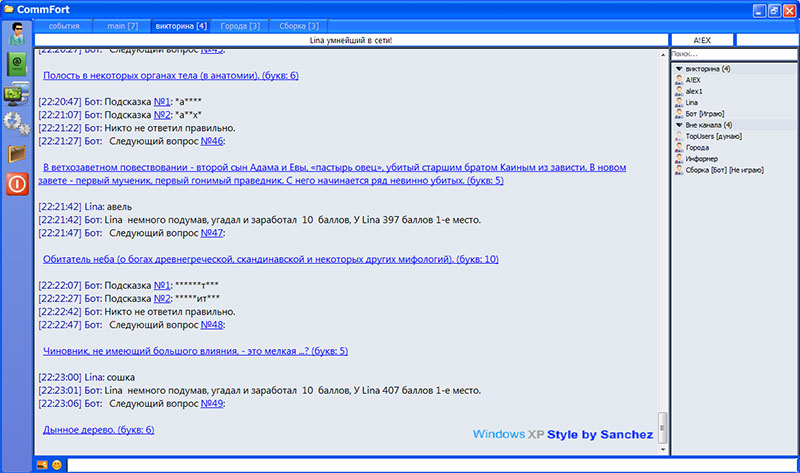Open question link №46
Screen dimensions: 800x473
pos(210,141)
